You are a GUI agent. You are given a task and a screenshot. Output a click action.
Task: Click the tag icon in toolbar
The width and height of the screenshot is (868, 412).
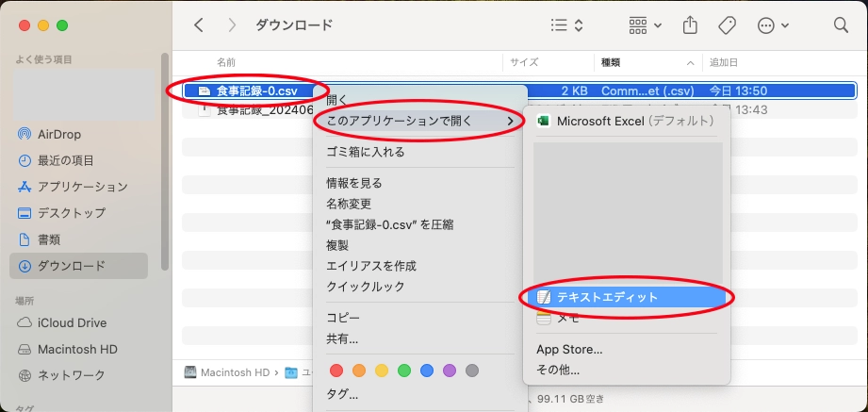pos(727,25)
